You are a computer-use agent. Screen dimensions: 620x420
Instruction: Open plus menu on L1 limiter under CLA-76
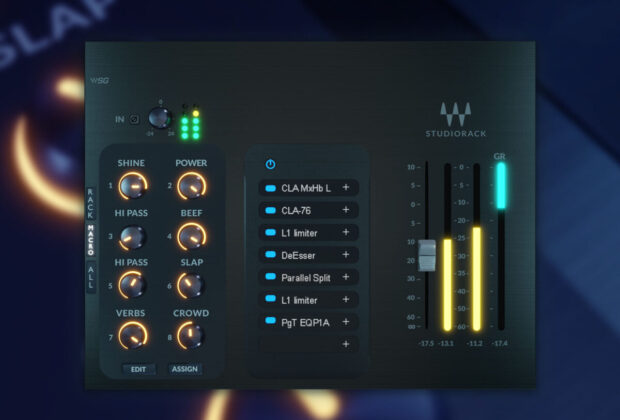[x=346, y=232]
